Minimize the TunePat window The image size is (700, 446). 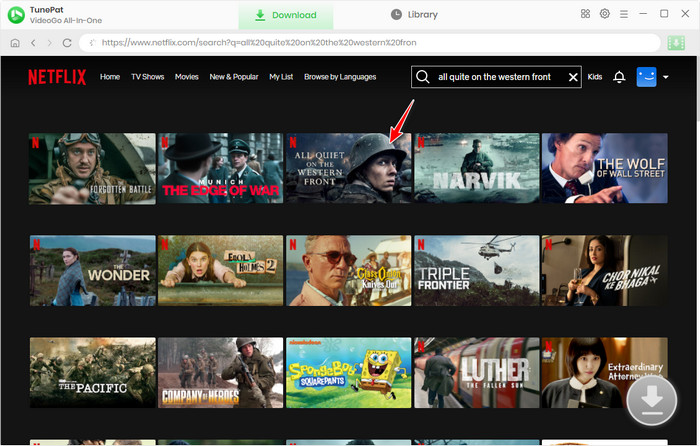point(643,14)
